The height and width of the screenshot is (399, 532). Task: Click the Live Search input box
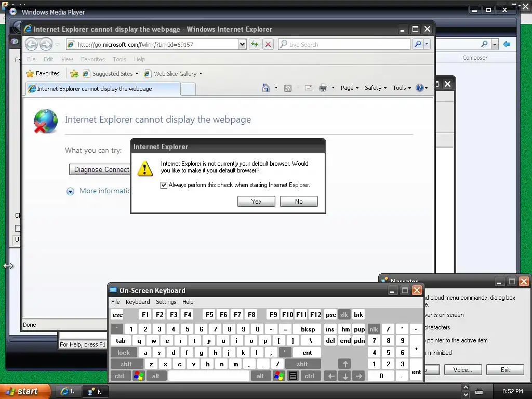344,44
